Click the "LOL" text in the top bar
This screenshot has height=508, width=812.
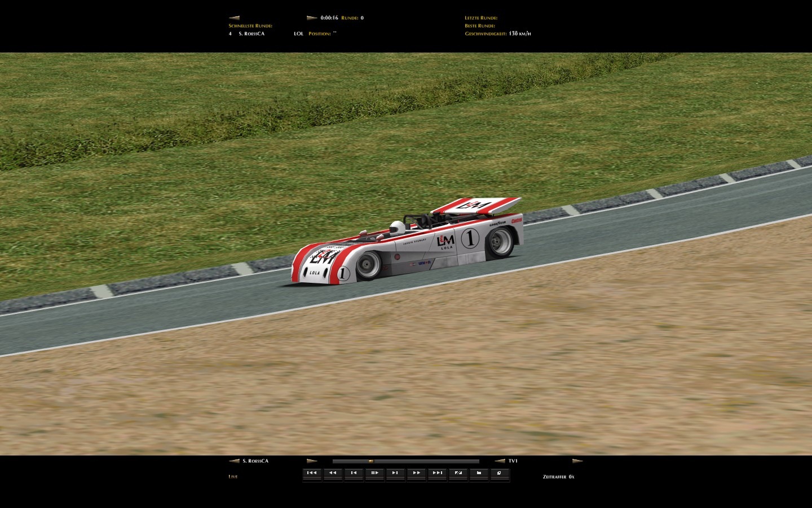pyautogui.click(x=299, y=34)
